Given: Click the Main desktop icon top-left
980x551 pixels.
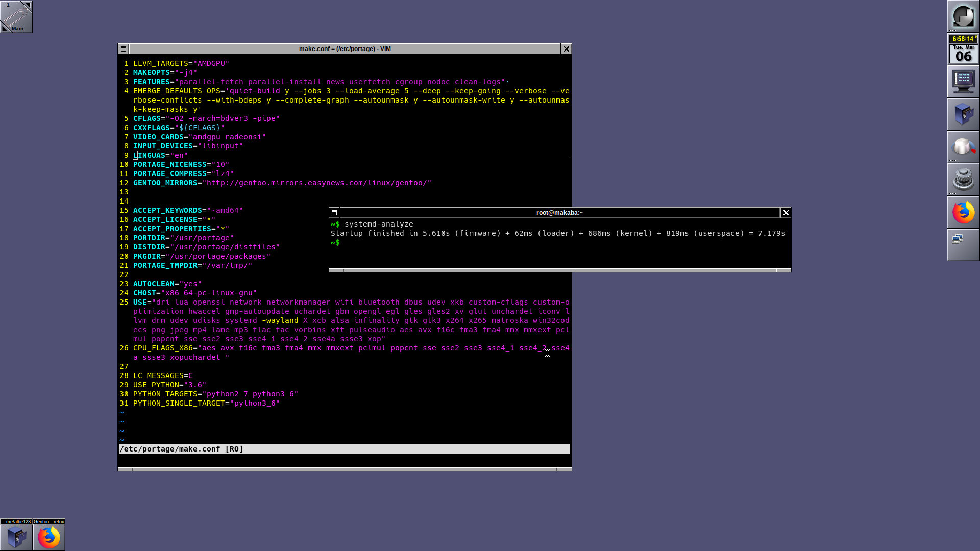Looking at the screenshot, I should click(x=17, y=17).
